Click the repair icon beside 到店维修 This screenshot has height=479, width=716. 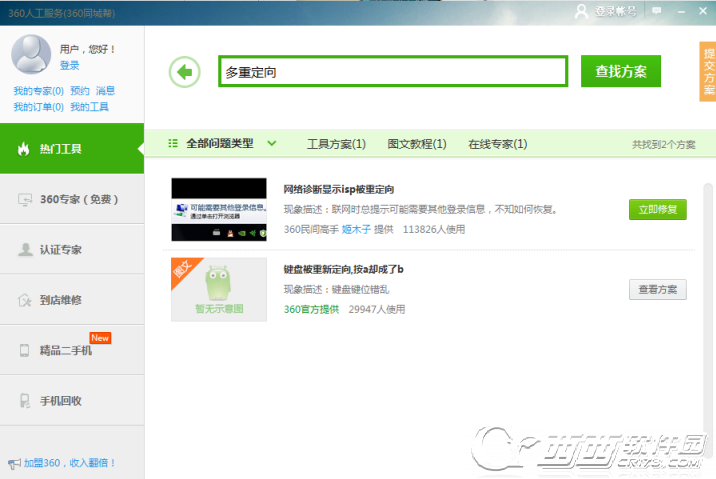point(25,300)
